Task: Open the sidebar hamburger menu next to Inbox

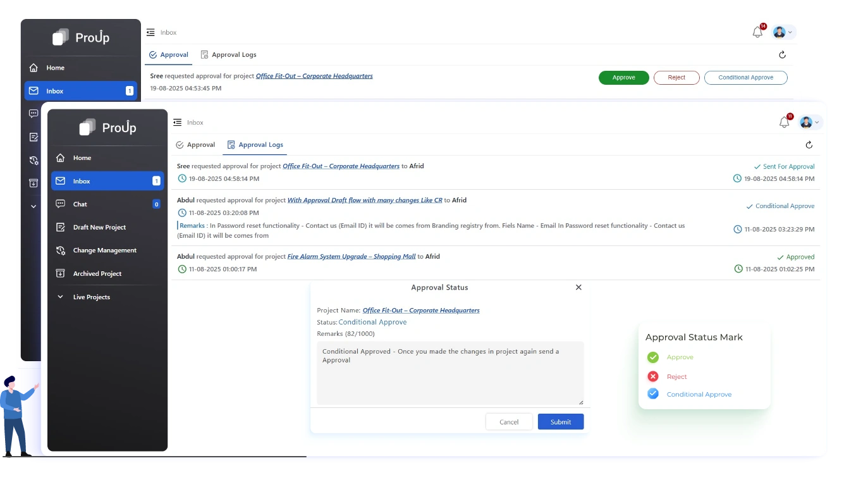Action: [177, 121]
